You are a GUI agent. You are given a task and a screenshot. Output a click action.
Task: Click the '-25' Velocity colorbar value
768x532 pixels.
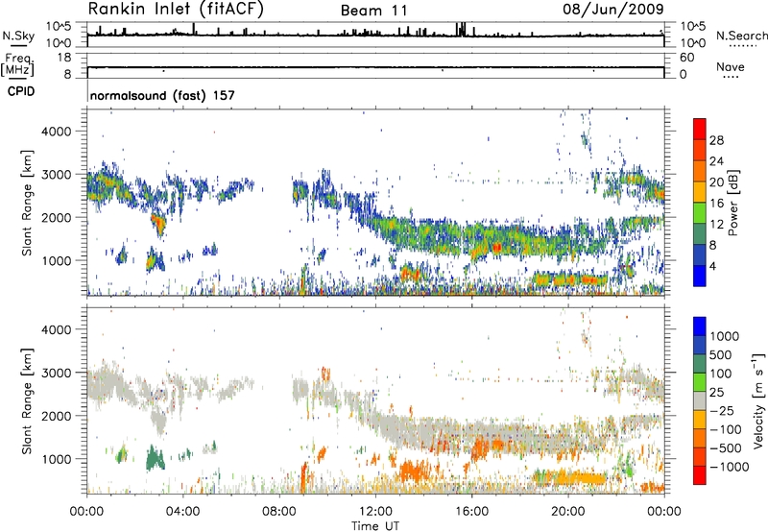click(x=722, y=410)
